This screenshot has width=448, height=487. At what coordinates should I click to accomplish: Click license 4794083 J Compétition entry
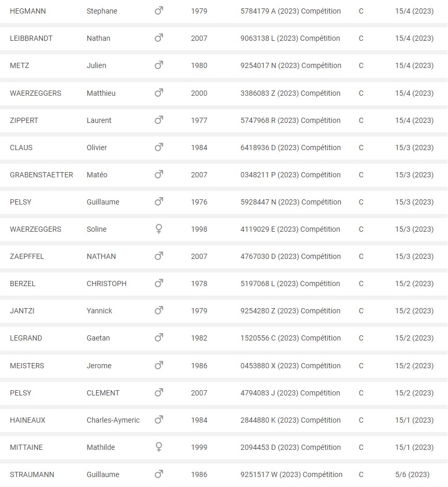[290, 393]
